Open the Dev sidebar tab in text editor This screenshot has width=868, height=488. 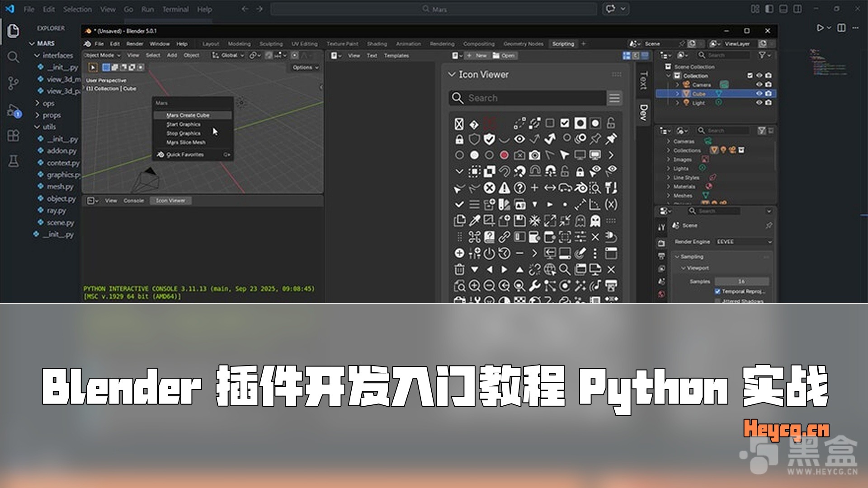[644, 113]
